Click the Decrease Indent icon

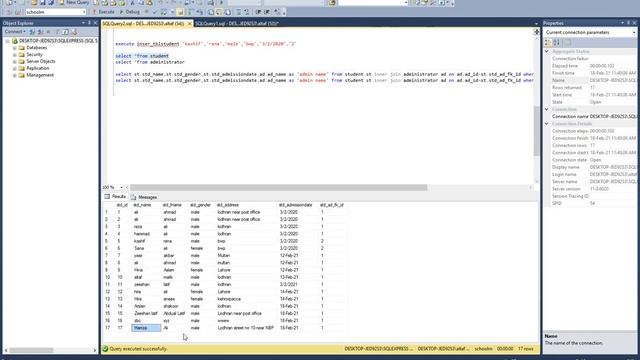click(x=258, y=12)
